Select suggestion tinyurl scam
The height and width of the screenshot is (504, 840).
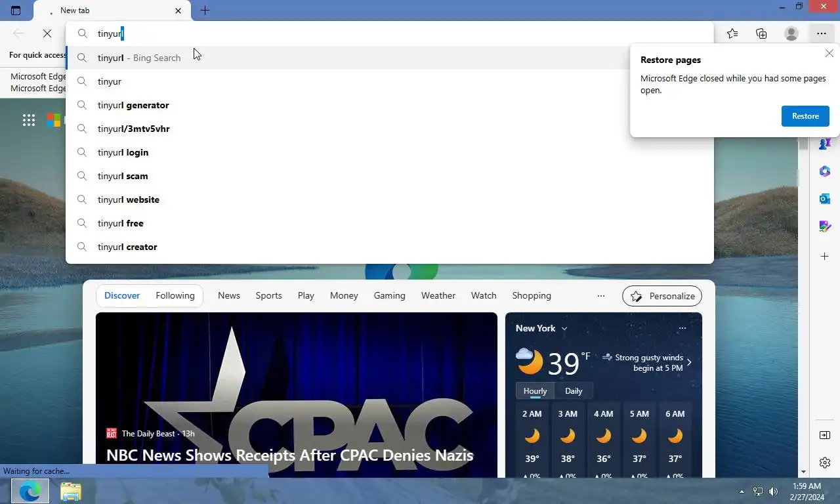click(x=390, y=176)
